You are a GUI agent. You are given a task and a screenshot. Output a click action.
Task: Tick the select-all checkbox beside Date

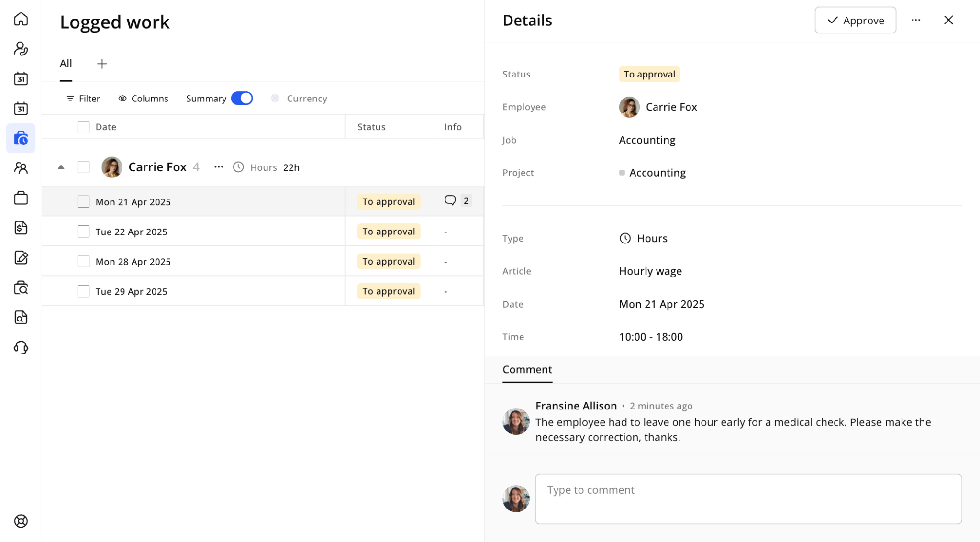(84, 127)
